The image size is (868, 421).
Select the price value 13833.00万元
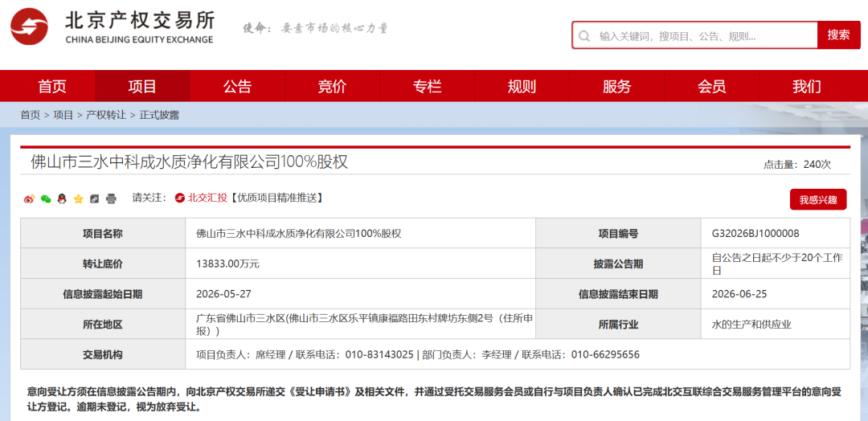tap(227, 264)
